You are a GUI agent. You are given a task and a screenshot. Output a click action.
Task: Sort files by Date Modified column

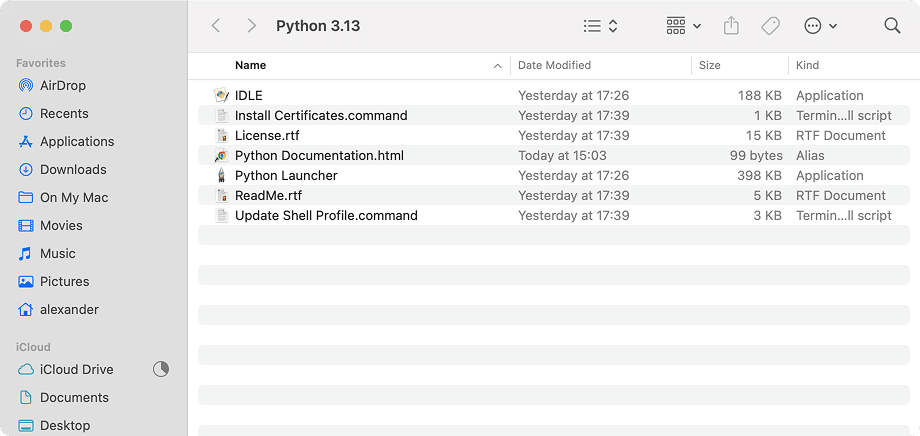554,66
